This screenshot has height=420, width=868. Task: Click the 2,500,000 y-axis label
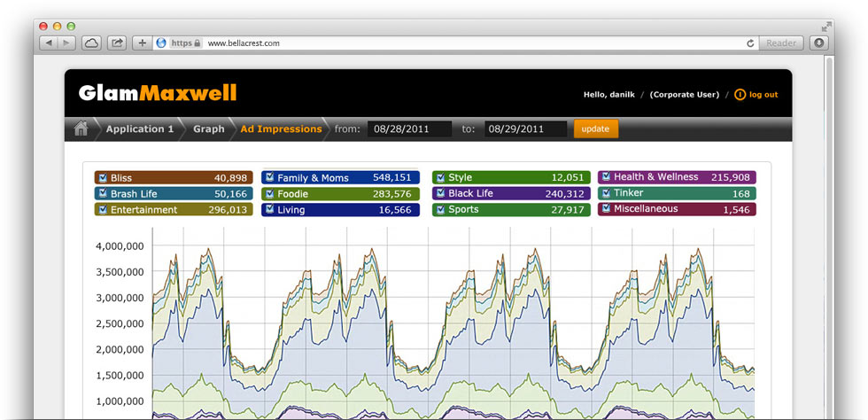(x=120, y=323)
